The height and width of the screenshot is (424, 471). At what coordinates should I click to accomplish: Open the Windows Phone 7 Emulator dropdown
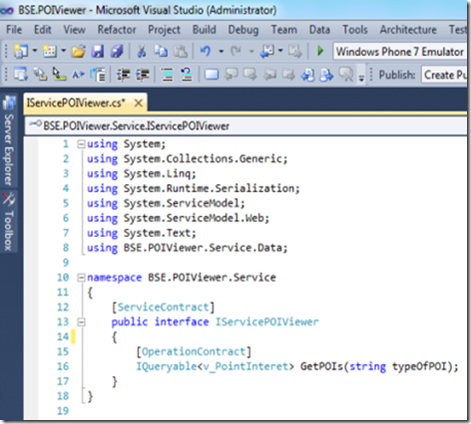pyautogui.click(x=400, y=52)
